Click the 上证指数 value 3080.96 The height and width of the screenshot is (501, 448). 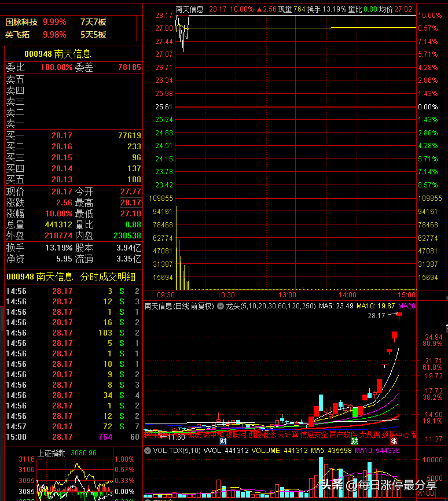pyautogui.click(x=83, y=453)
